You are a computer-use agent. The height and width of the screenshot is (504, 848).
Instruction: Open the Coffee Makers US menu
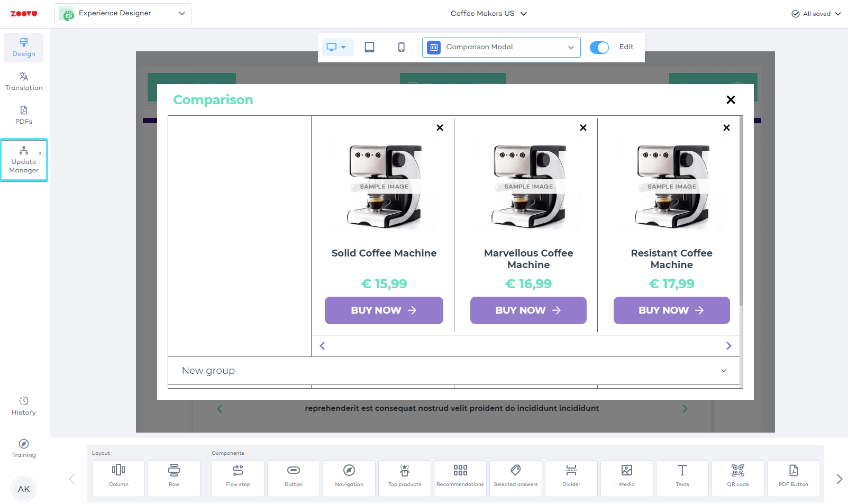point(488,14)
